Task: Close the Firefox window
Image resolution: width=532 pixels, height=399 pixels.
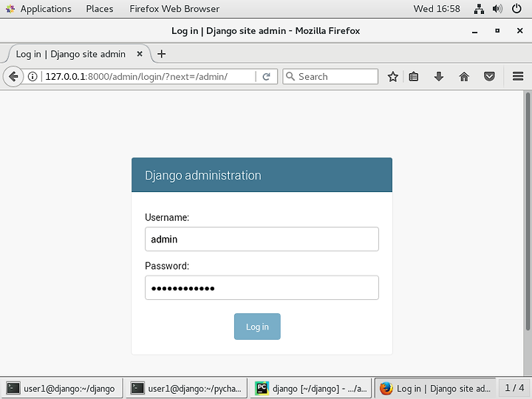Action: [x=519, y=31]
